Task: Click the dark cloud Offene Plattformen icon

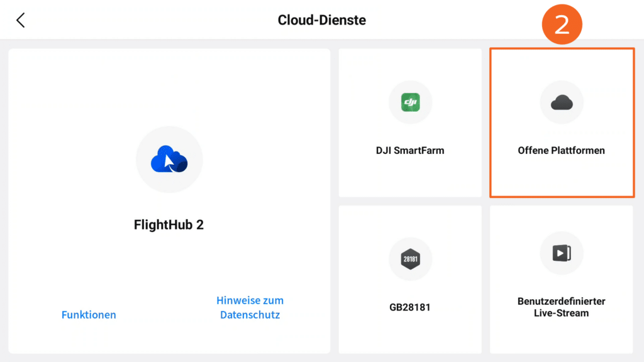Action: point(562,102)
